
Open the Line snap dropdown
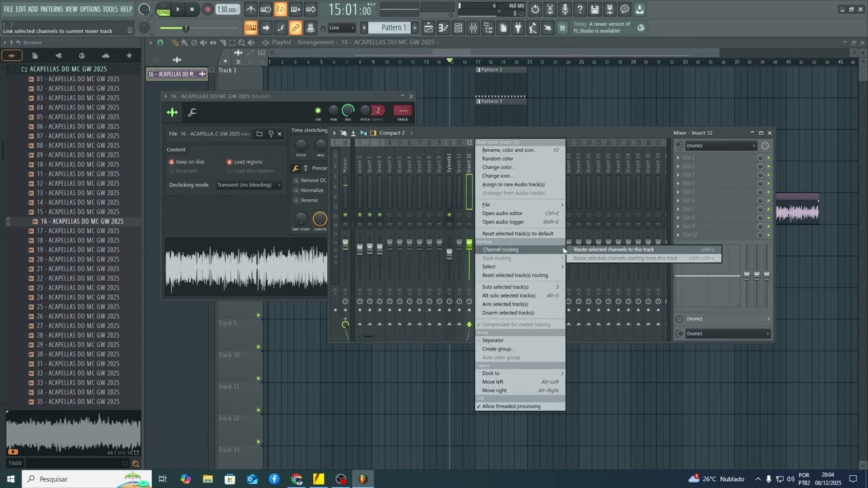pos(341,28)
